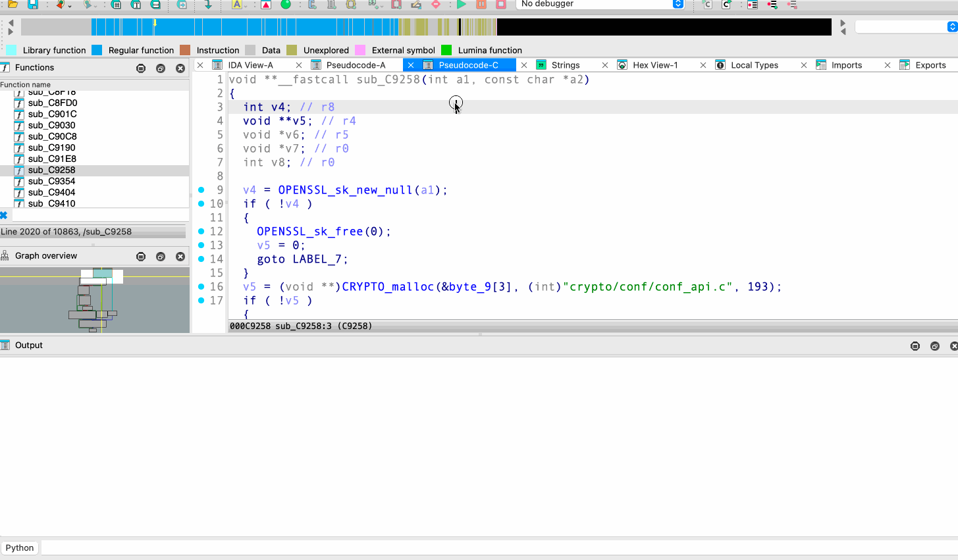Click the red stop-sign toolbar icon
This screenshot has width=958, height=560.
436,4
